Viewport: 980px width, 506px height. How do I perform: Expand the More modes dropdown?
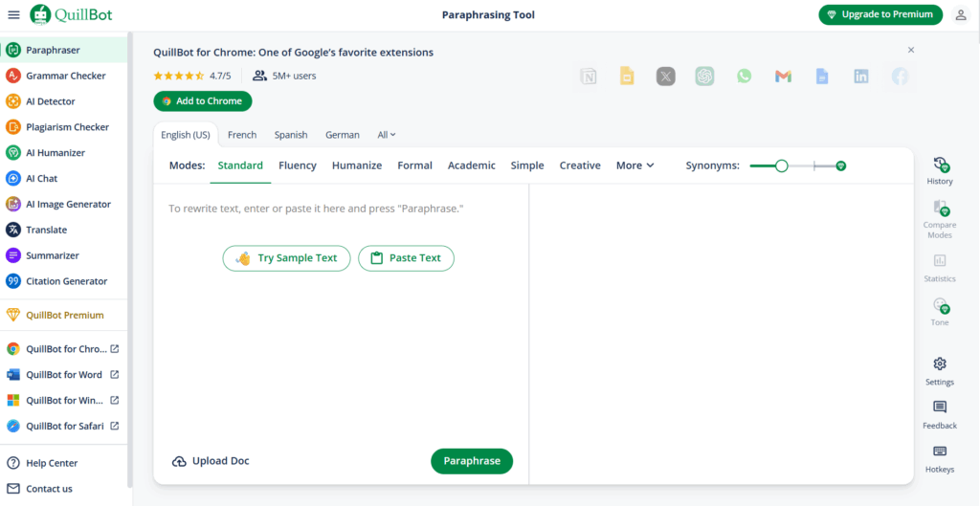(635, 165)
